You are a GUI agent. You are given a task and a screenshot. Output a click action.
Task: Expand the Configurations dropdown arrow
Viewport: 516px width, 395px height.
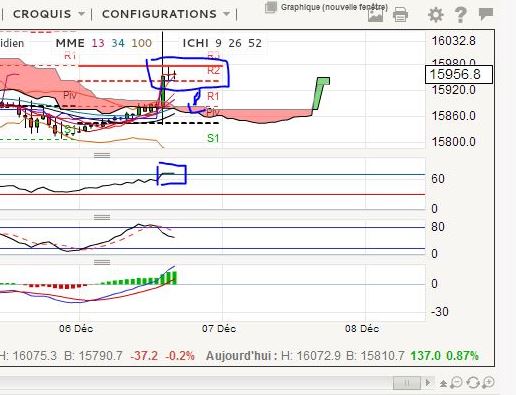[x=226, y=14]
